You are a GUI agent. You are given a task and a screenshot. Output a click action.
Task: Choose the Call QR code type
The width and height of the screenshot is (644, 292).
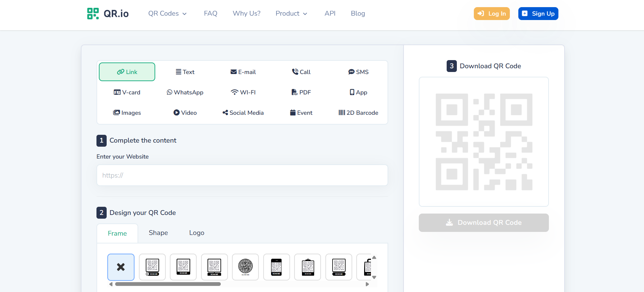[301, 72]
